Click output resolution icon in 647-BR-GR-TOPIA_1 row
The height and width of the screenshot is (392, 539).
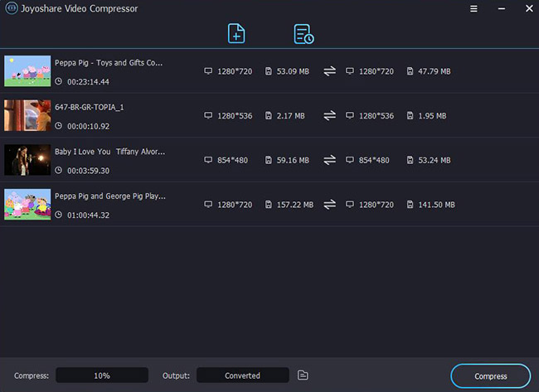click(x=350, y=115)
